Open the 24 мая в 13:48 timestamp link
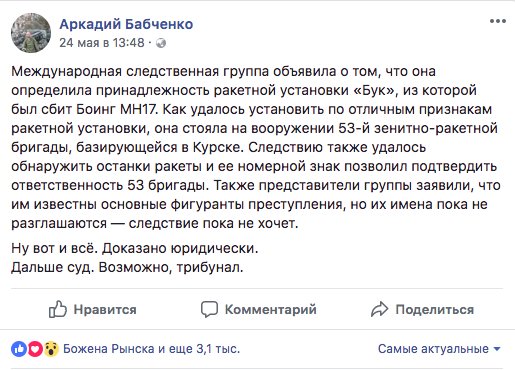The image size is (515, 370). [102, 43]
